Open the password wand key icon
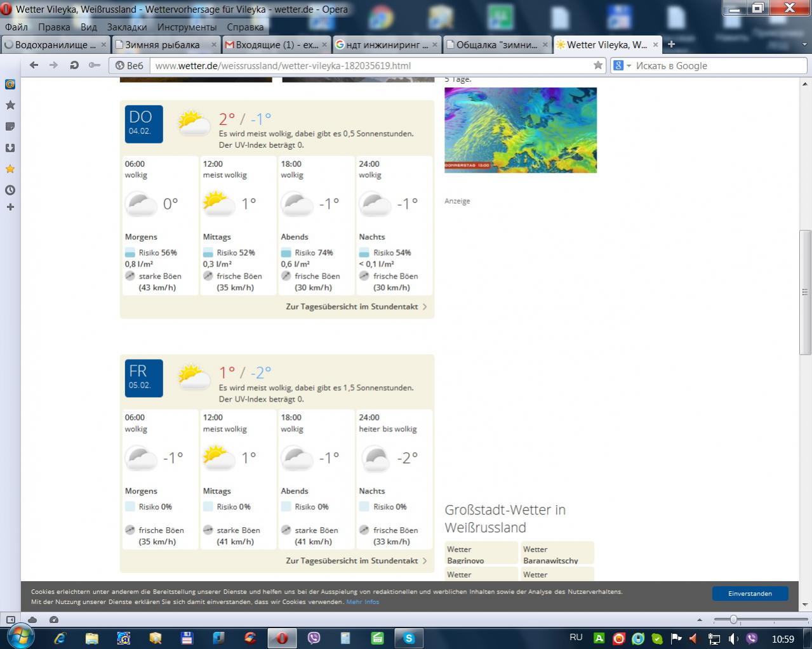 tap(95, 65)
